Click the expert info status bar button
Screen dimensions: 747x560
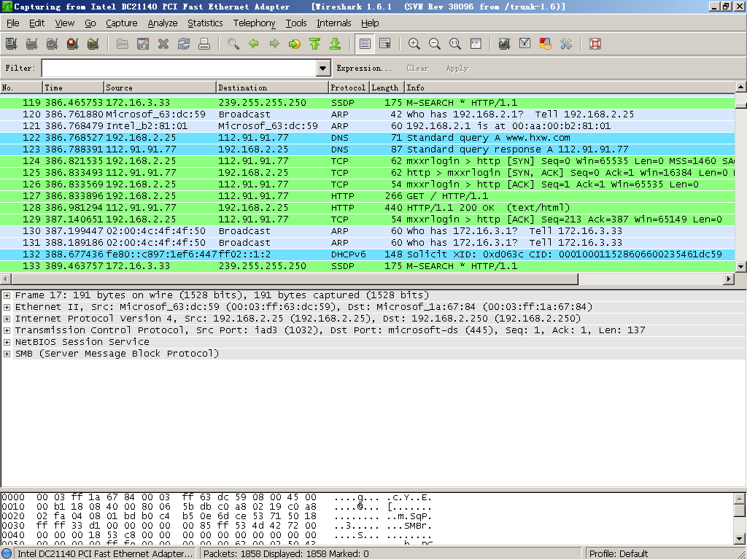7,554
